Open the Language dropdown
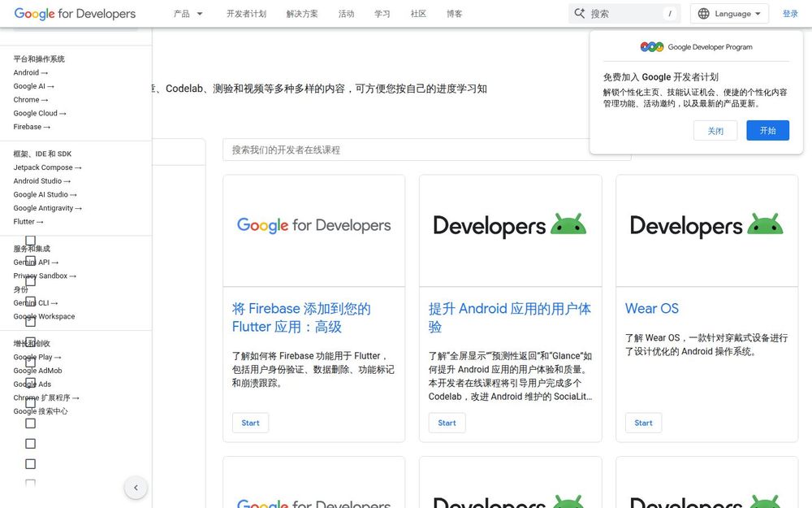Viewport: 812px width, 508px height. click(729, 14)
